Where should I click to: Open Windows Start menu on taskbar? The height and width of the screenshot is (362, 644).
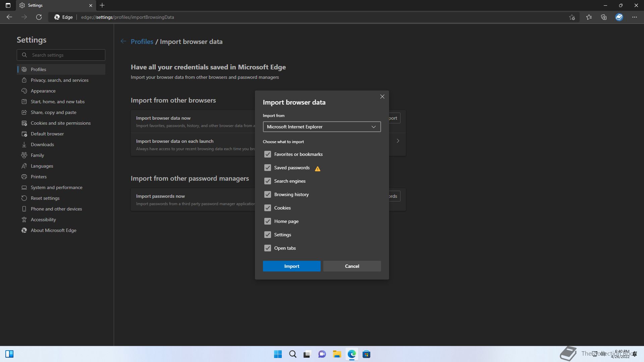pos(278,354)
